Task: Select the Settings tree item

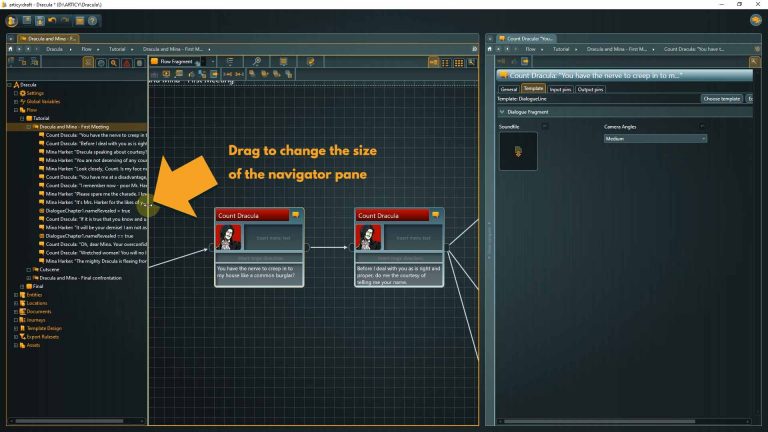Action: (35, 93)
